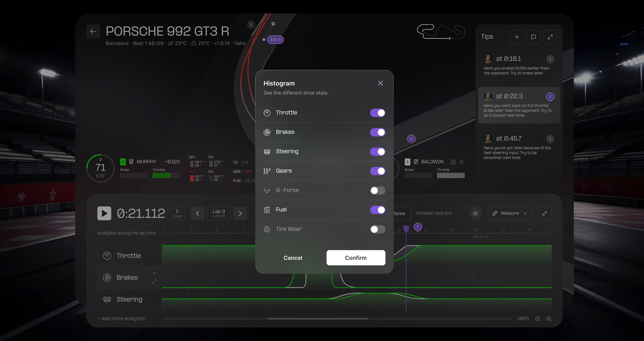This screenshot has width=644, height=341.
Task: Go to the previous lap
Action: [x=197, y=213]
